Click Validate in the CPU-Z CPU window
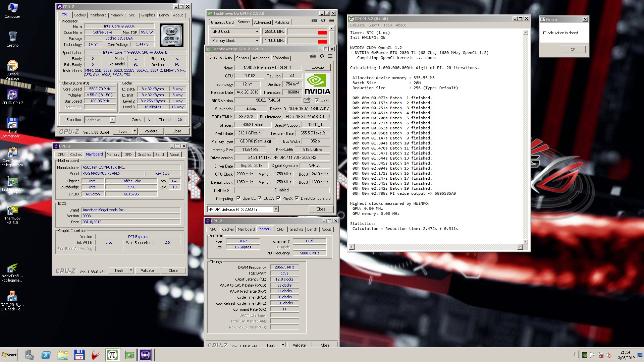 pyautogui.click(x=151, y=131)
